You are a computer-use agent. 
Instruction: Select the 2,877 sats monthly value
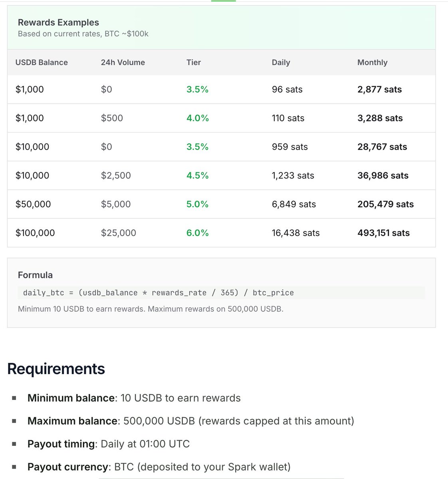[379, 89]
